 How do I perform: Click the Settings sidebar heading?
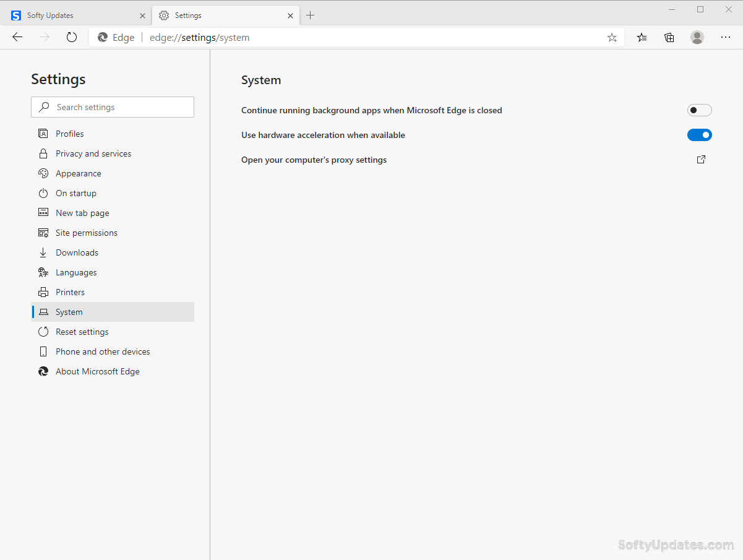pyautogui.click(x=58, y=79)
